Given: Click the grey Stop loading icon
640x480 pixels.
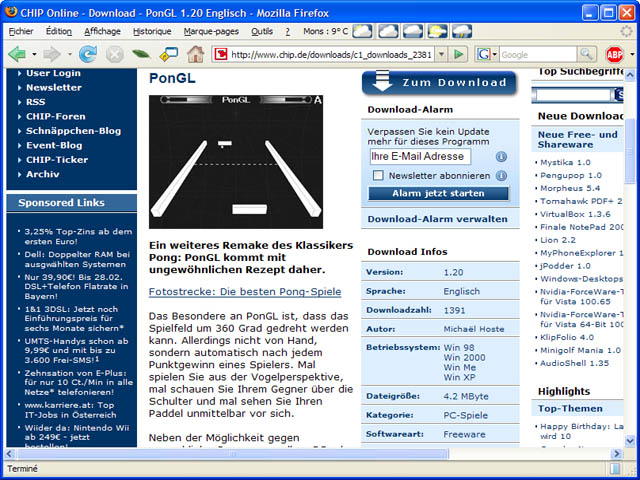Looking at the screenshot, I should tap(115, 54).
